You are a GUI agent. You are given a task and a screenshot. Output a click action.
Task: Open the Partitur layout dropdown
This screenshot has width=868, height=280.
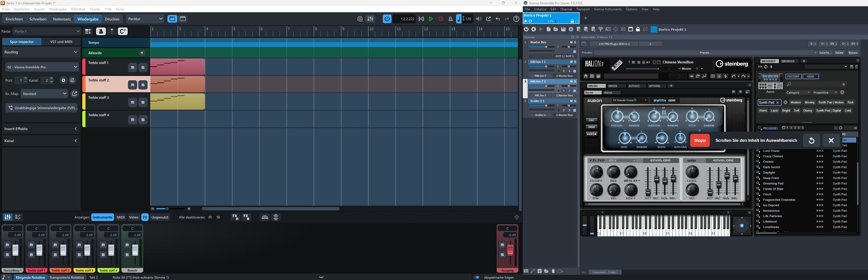(x=145, y=19)
